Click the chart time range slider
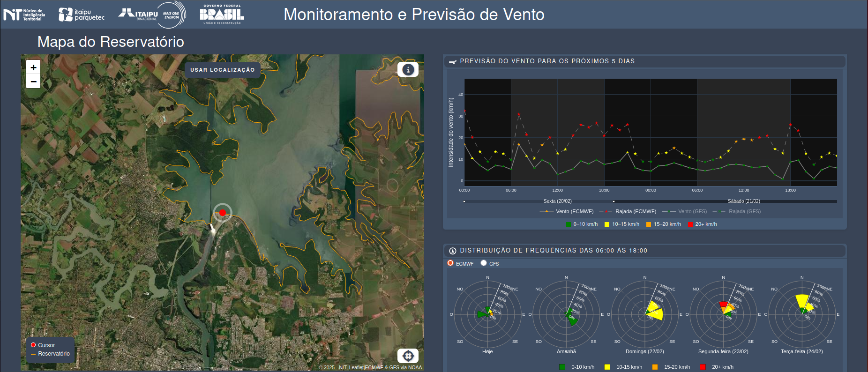The image size is (868, 372). [x=650, y=201]
